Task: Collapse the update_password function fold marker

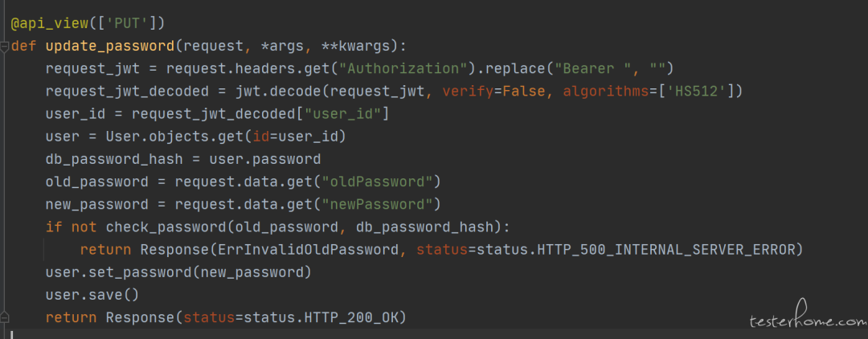Action: click(x=5, y=46)
